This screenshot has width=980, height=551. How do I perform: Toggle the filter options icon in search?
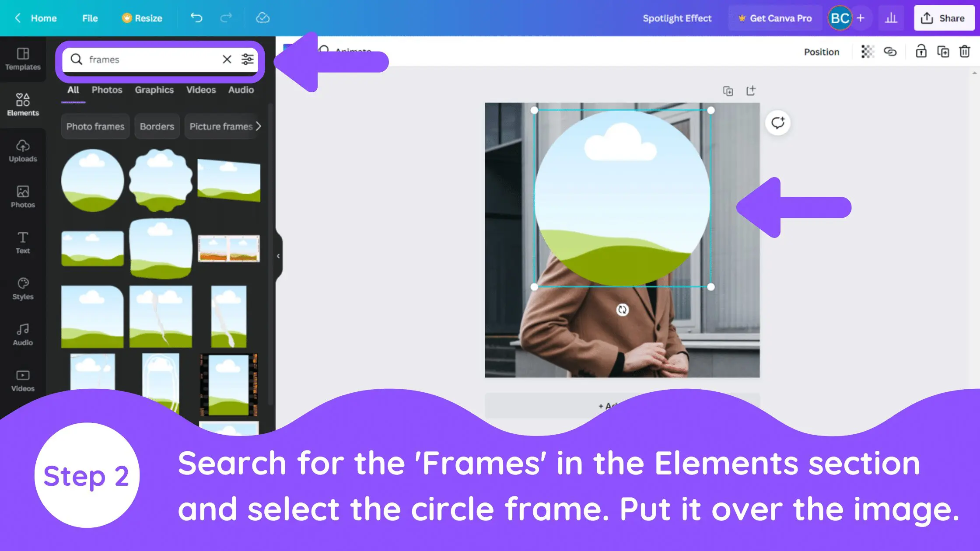click(247, 59)
